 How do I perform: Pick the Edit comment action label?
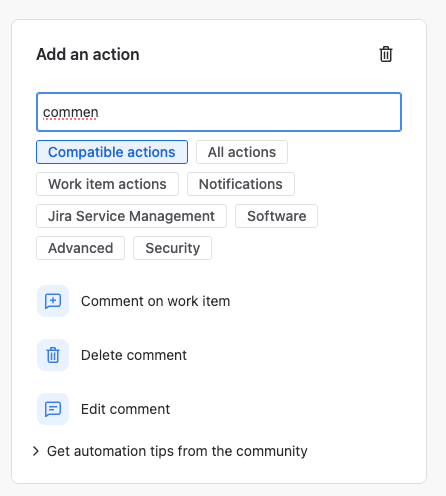126,409
